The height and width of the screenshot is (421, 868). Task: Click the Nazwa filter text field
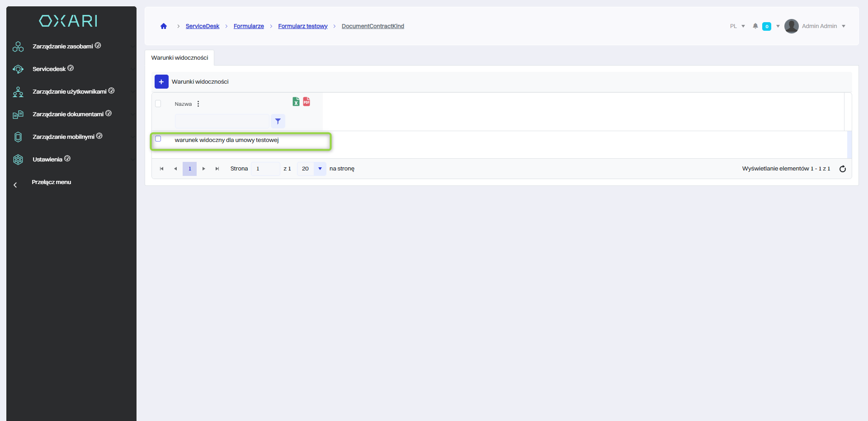click(222, 121)
